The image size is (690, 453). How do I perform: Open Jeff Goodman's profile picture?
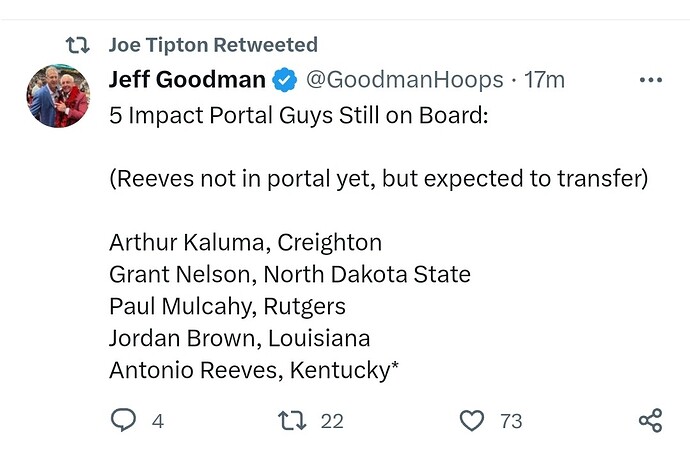pyautogui.click(x=58, y=96)
